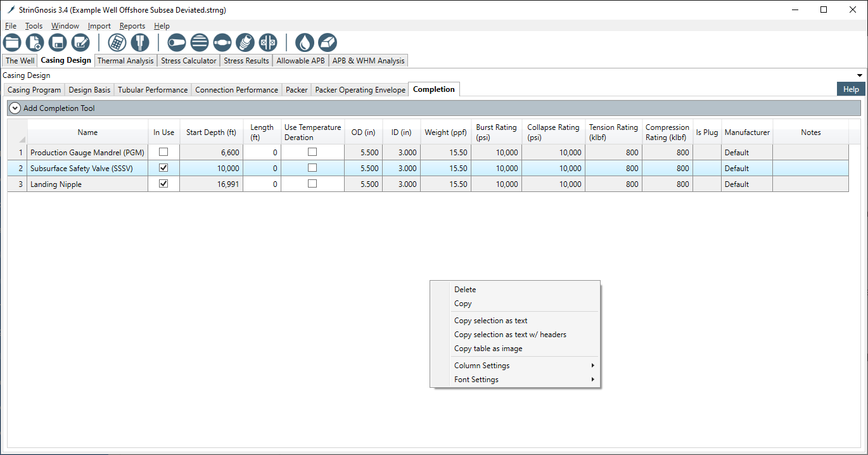This screenshot has height=455, width=868.
Task: Click the Production Gauge Mandrel (PGM) name cell
Action: coord(87,152)
